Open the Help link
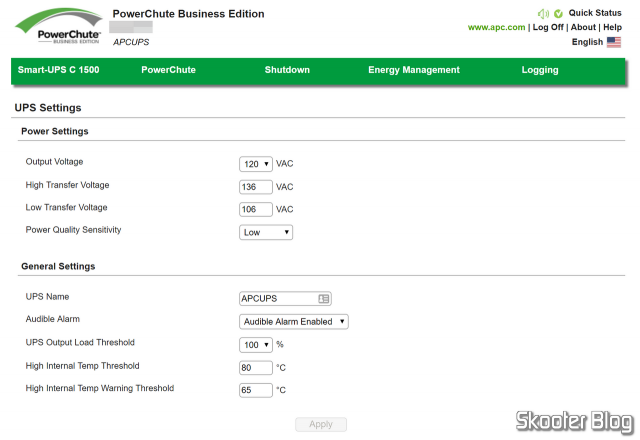This screenshot has height=440, width=640. coord(612,27)
